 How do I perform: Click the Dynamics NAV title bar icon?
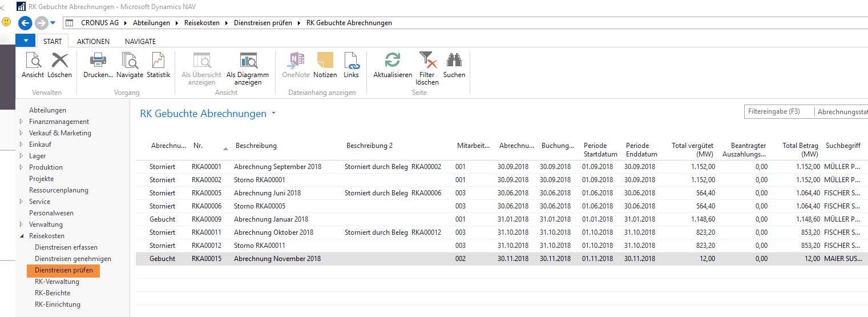pos(22,7)
